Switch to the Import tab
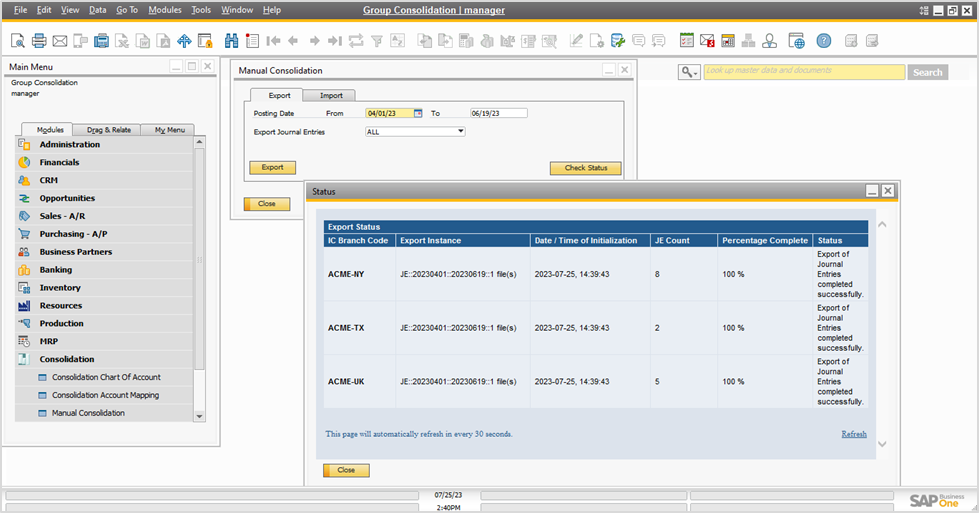The height and width of the screenshot is (513, 979). (x=331, y=96)
